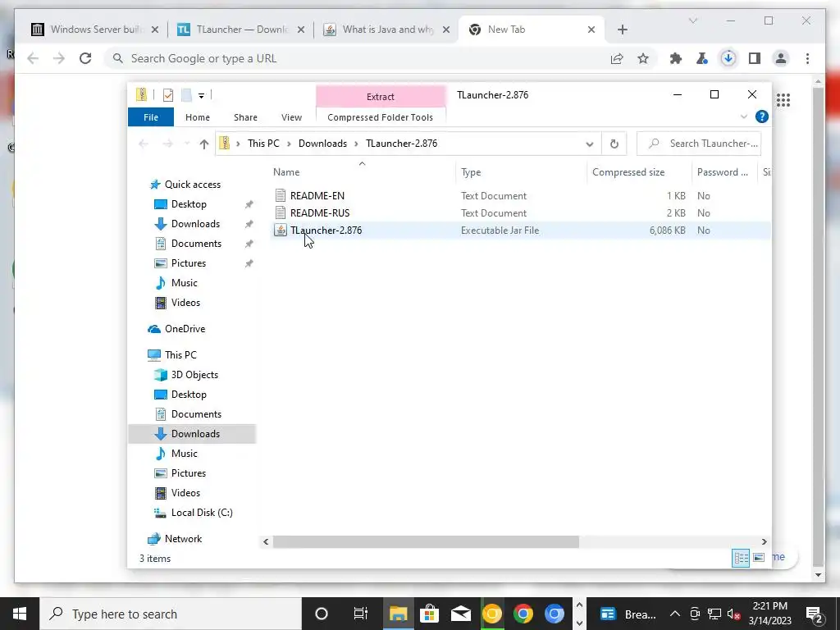Image resolution: width=840 pixels, height=630 pixels.
Task: Open the Chrome profile avatar menu
Action: [x=781, y=58]
